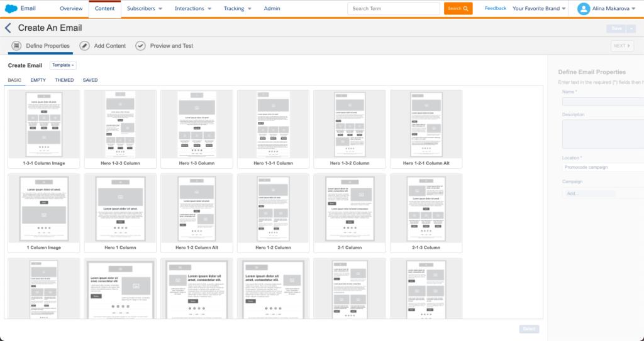The height and width of the screenshot is (341, 644).
Task: Click the Define Properties step icon
Action: click(x=16, y=46)
